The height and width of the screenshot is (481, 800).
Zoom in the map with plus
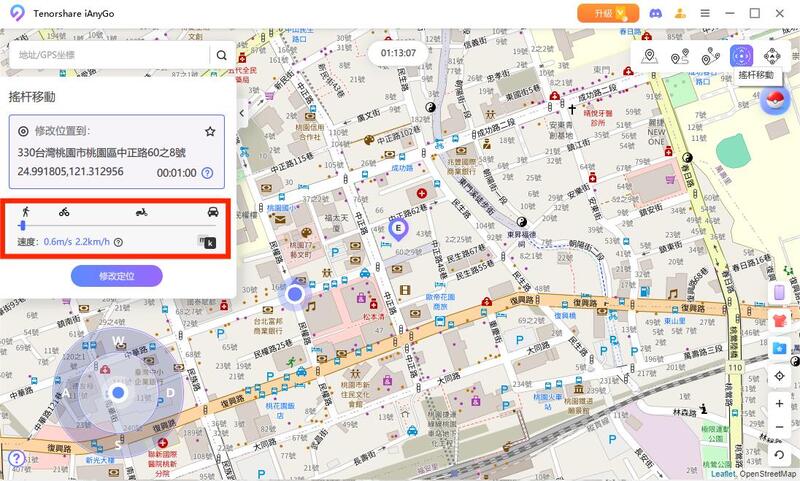779,403
